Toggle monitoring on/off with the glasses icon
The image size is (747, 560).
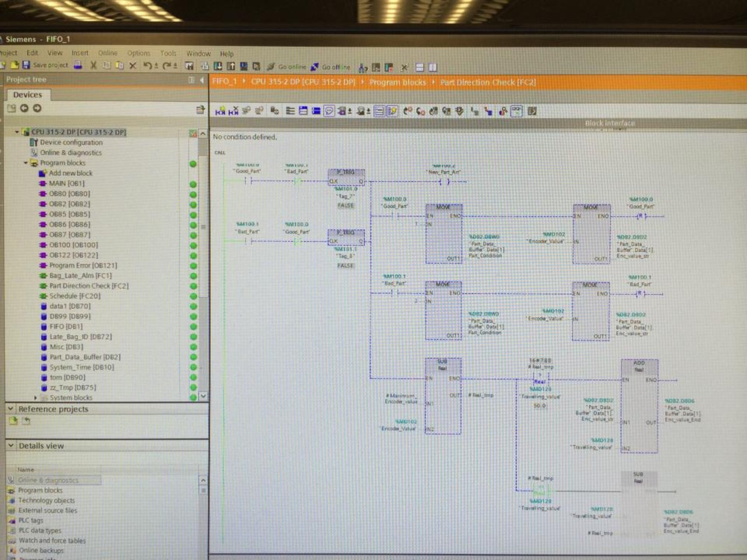(x=517, y=111)
